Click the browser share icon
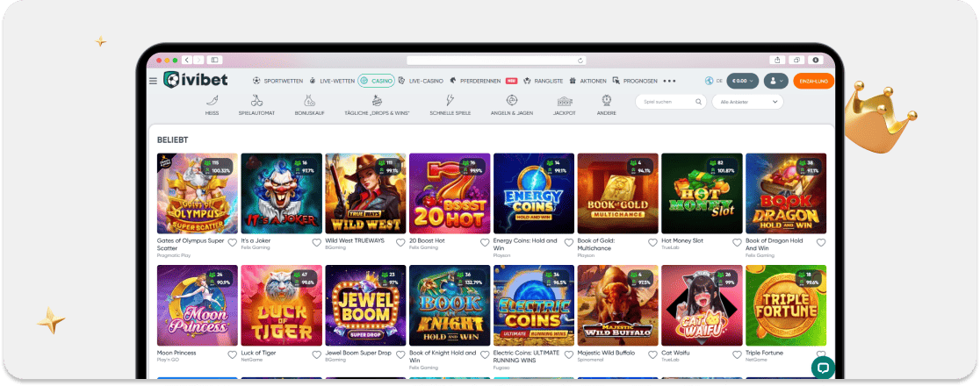Image resolution: width=980 pixels, height=386 pixels. point(777,60)
